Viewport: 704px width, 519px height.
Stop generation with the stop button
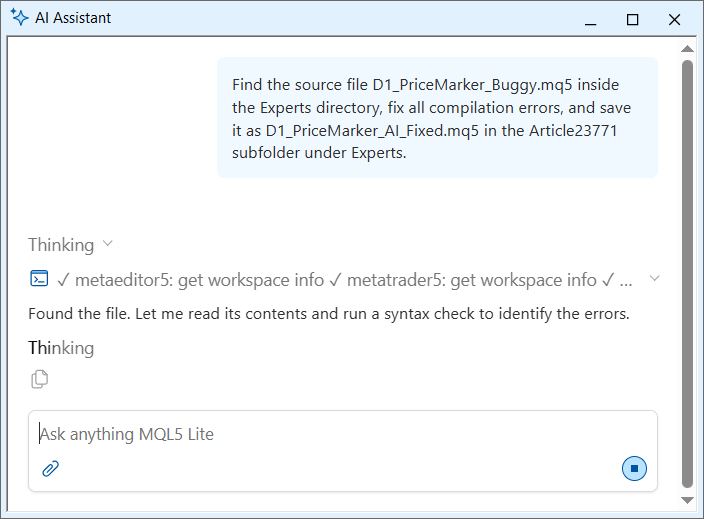click(634, 469)
